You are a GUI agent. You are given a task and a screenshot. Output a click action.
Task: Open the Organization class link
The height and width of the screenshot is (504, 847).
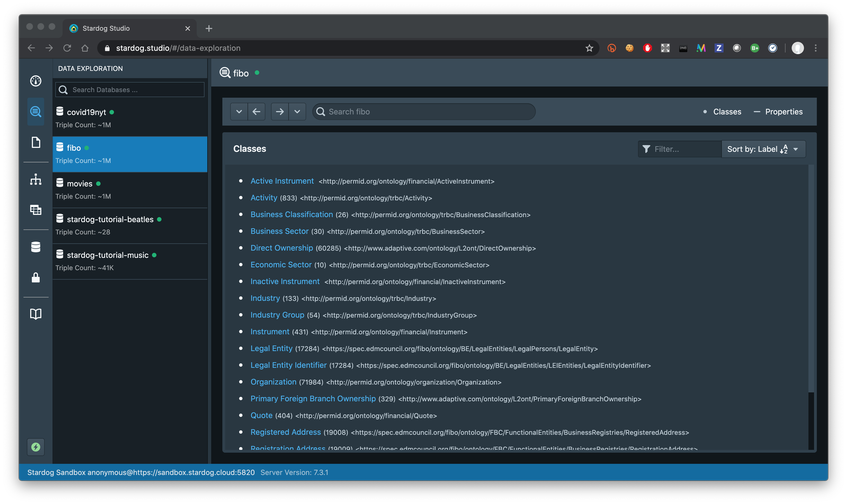pos(273,382)
